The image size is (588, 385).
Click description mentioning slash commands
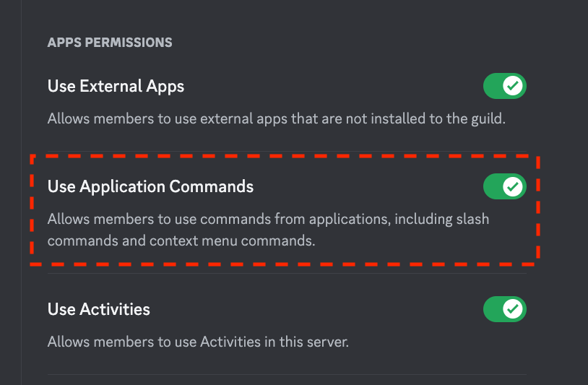point(268,220)
